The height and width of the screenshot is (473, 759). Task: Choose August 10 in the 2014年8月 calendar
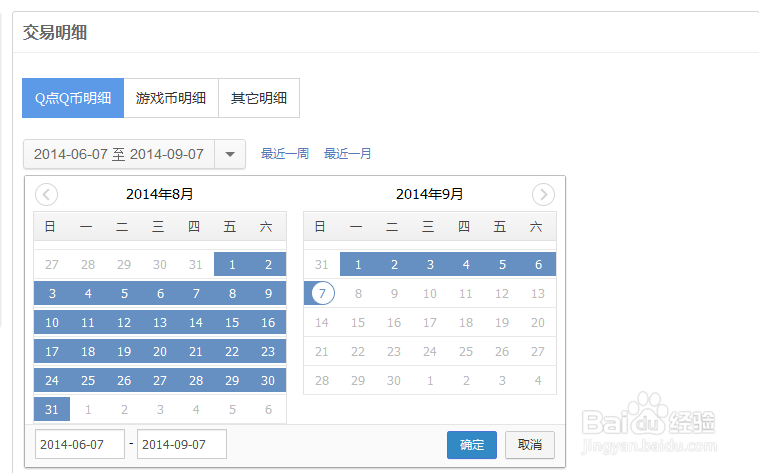(52, 322)
